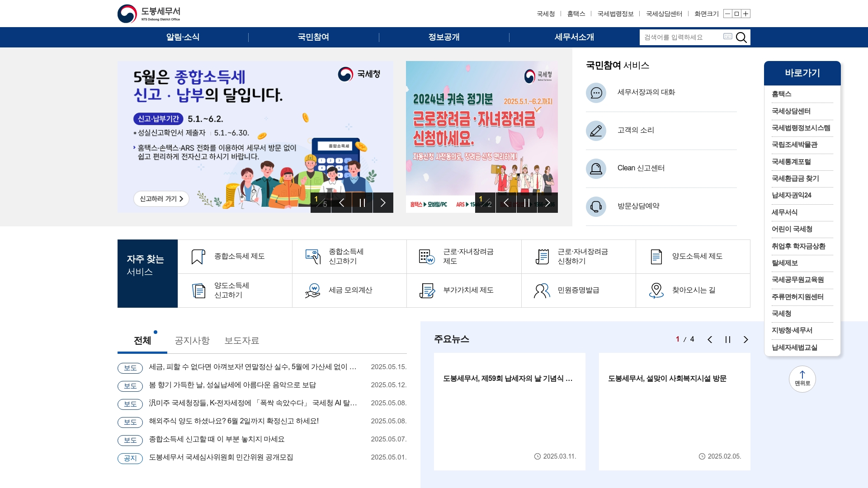Open news card 제59회 납세자의 날 기념식
This screenshot has width=868, height=488.
[x=509, y=412]
